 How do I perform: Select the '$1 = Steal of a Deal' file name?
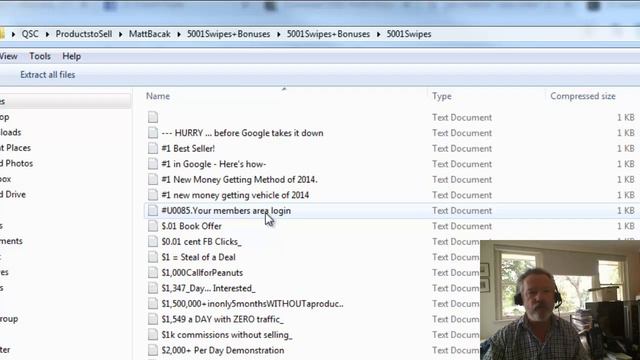click(198, 257)
